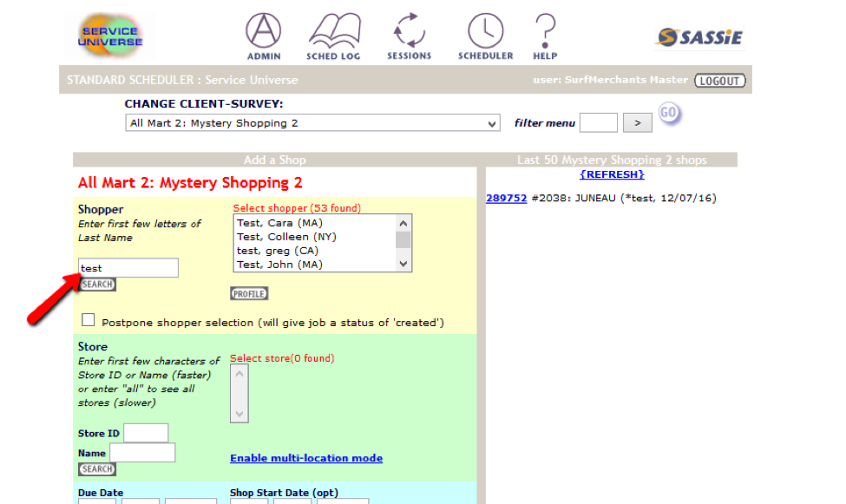Open the Sessions arrows icon
Viewport: 846px width, 504px height.
pos(409,36)
